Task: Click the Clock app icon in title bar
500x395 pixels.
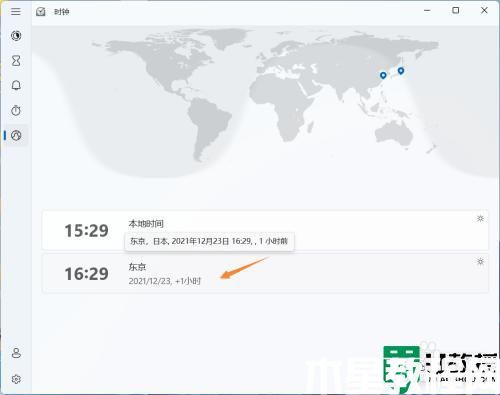Action: point(41,12)
